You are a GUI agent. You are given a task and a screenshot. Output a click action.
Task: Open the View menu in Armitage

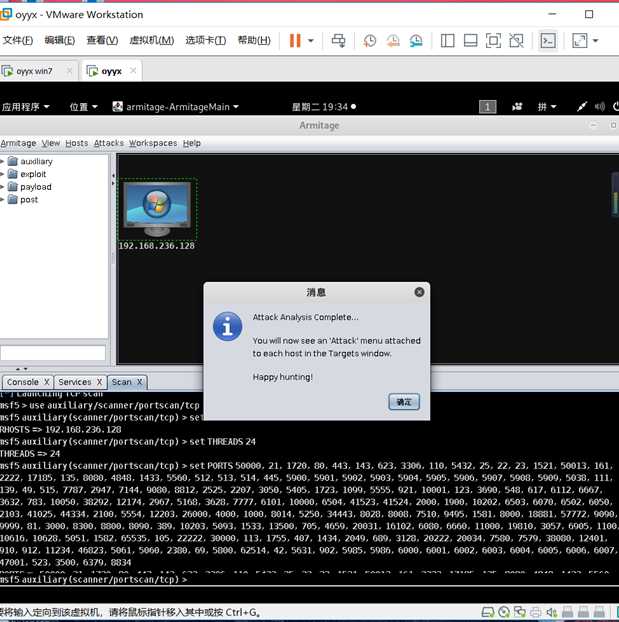(x=51, y=143)
